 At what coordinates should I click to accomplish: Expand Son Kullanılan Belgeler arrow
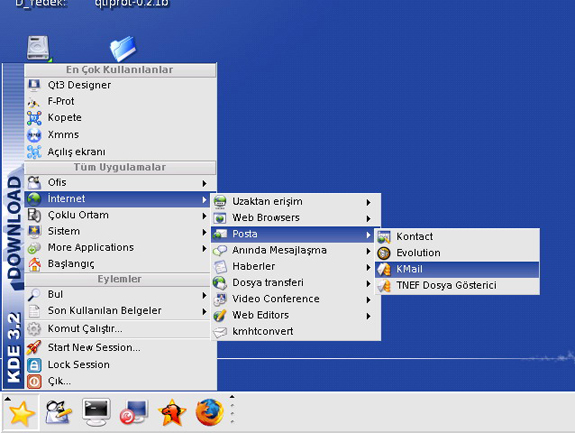tap(204, 311)
